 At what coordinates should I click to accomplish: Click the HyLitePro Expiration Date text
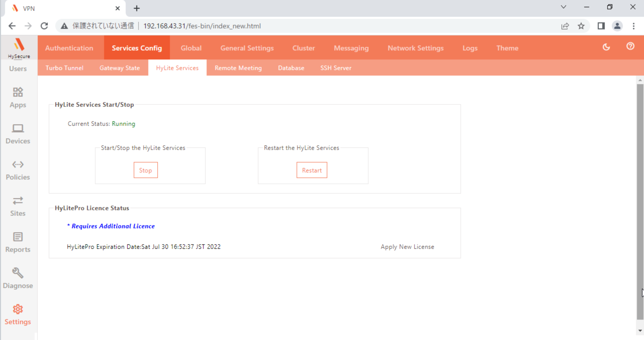point(144,247)
